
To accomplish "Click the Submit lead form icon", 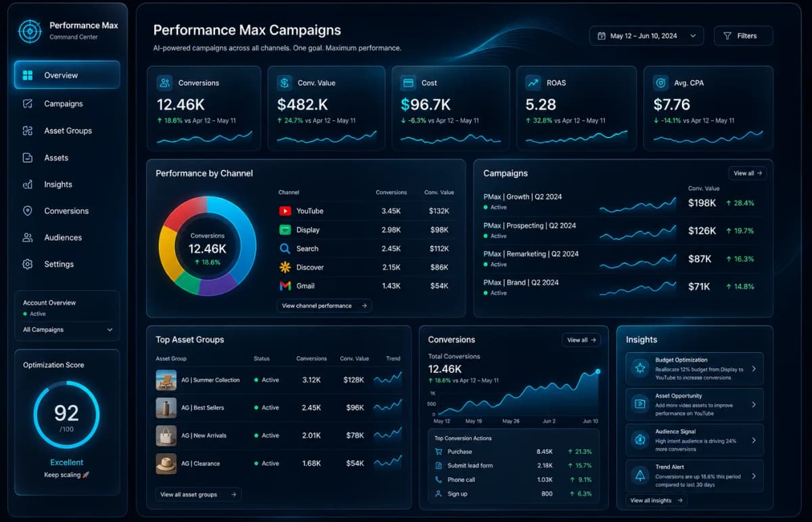I will [x=438, y=466].
